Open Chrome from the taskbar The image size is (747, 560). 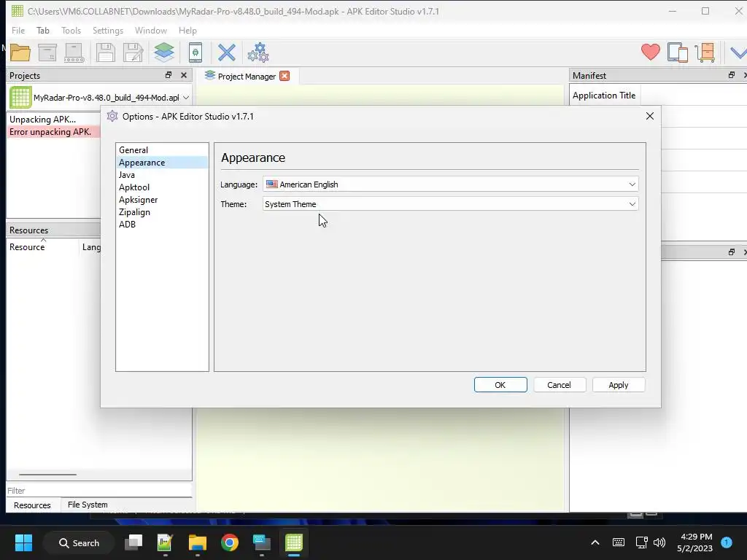pos(230,542)
